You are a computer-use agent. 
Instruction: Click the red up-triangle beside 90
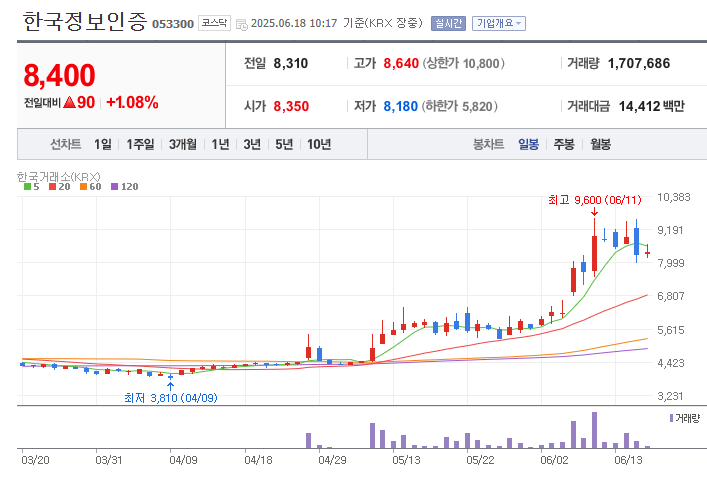(x=69, y=103)
